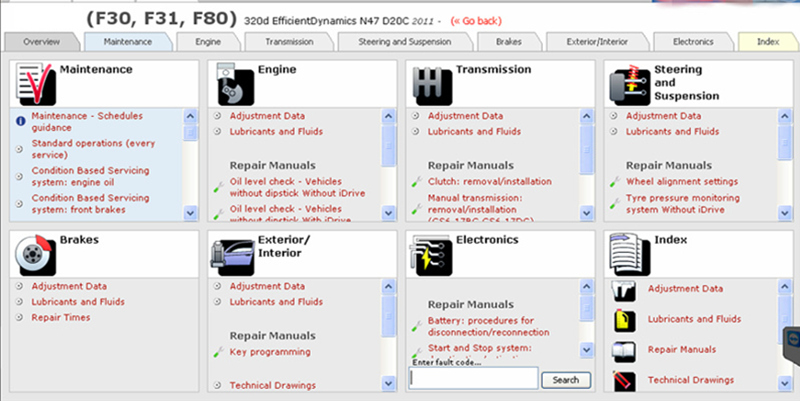Open the Index book pages icon
800x401 pixels.
(630, 255)
